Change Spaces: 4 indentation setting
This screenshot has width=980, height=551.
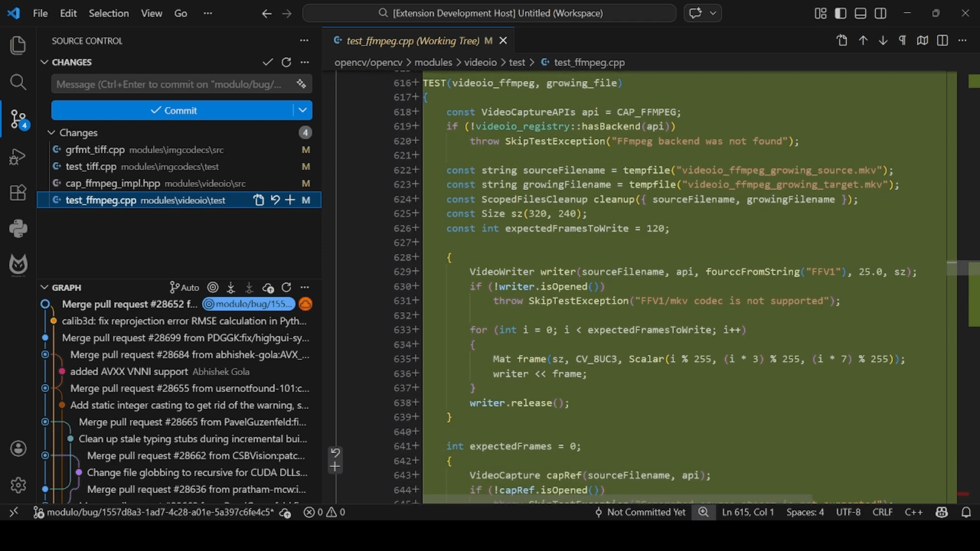[805, 512]
